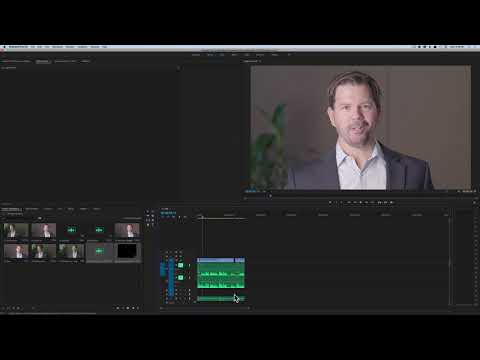Select the large green audio clip on timeline

click(x=221, y=275)
